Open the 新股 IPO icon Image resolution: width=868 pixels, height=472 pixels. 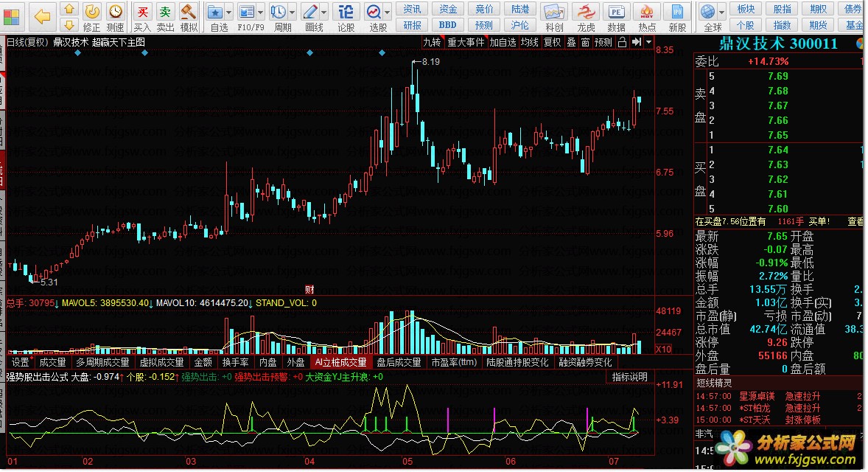pyautogui.click(x=677, y=12)
